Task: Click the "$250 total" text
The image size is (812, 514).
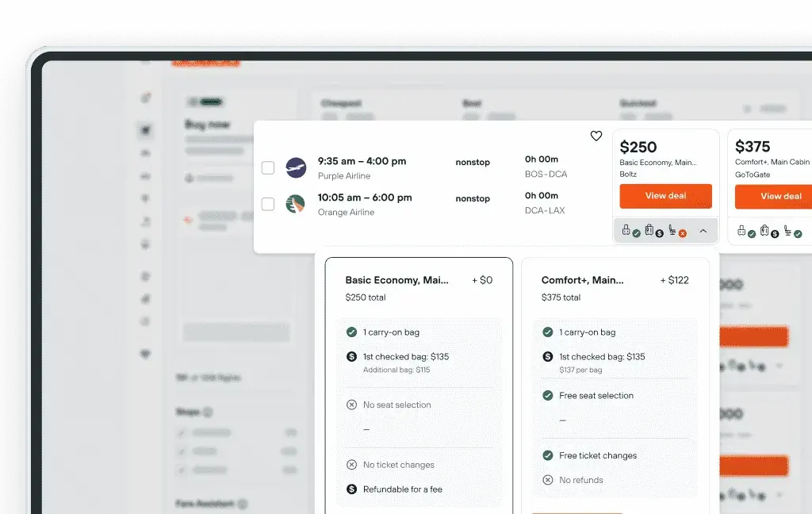Action: click(366, 297)
